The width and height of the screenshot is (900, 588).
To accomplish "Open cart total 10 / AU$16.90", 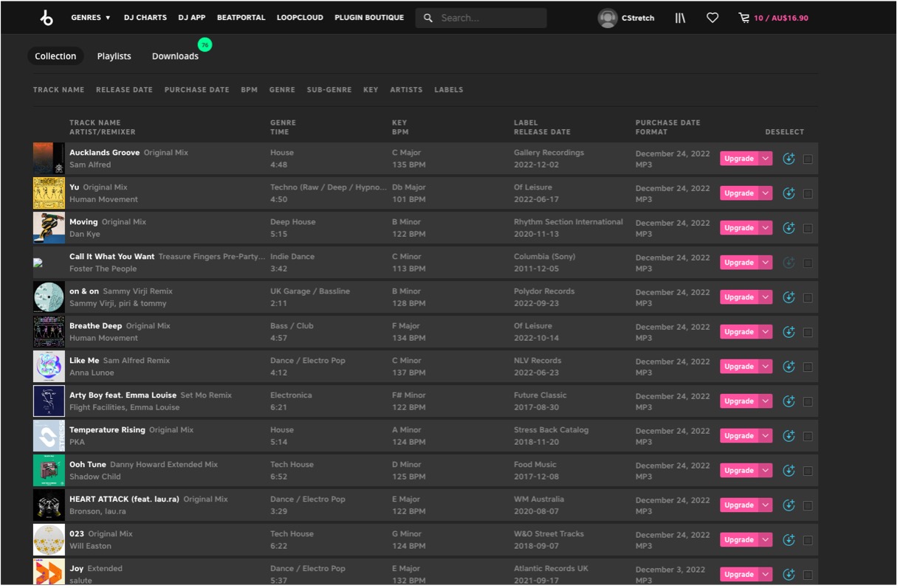I will pos(781,18).
